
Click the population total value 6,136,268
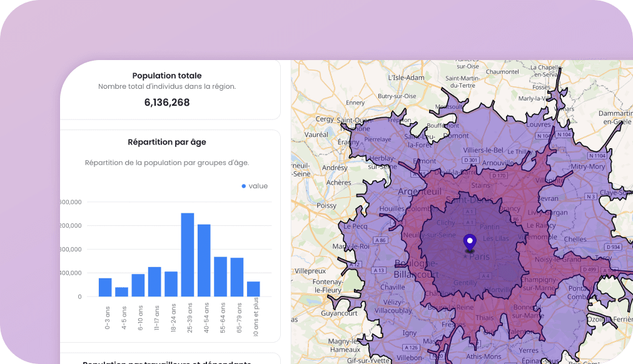point(167,103)
